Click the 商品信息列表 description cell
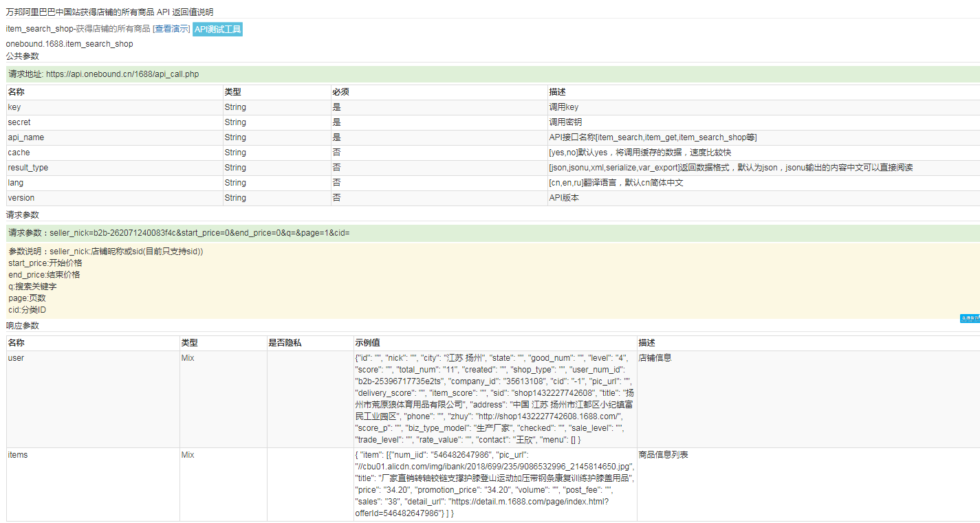Screen dimensions: 980x523 click(809, 485)
